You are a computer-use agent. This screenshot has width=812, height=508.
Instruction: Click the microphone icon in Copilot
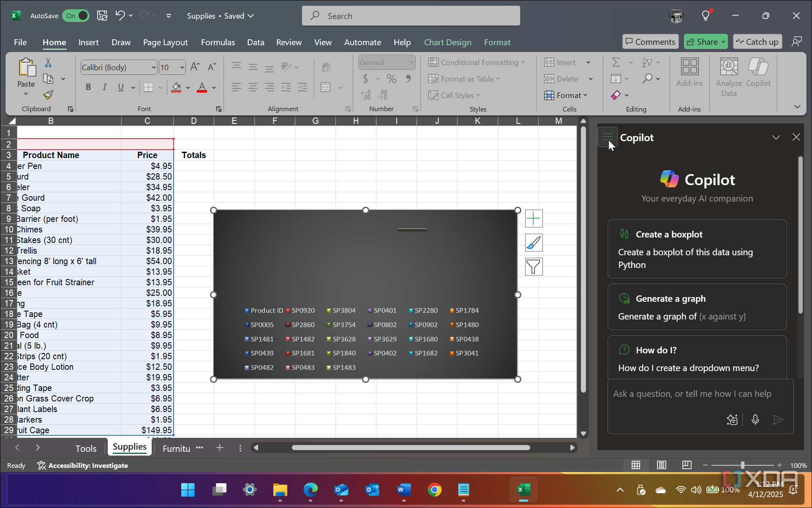click(x=755, y=419)
